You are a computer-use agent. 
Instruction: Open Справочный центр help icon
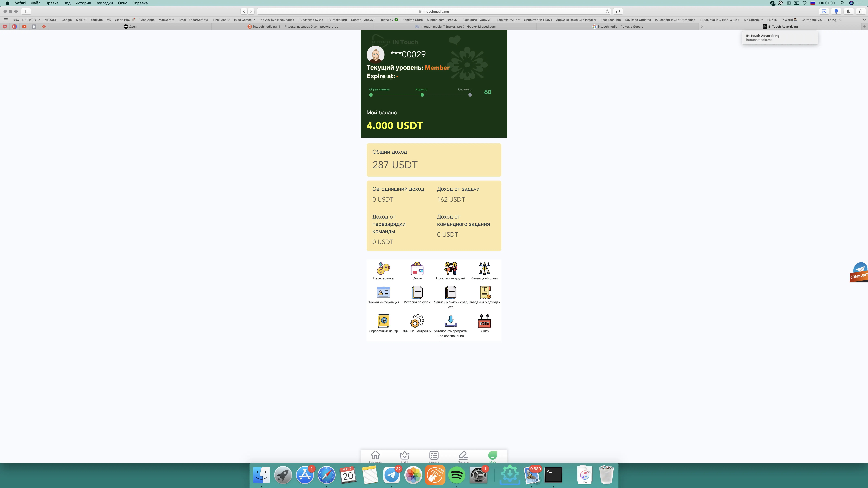click(383, 321)
